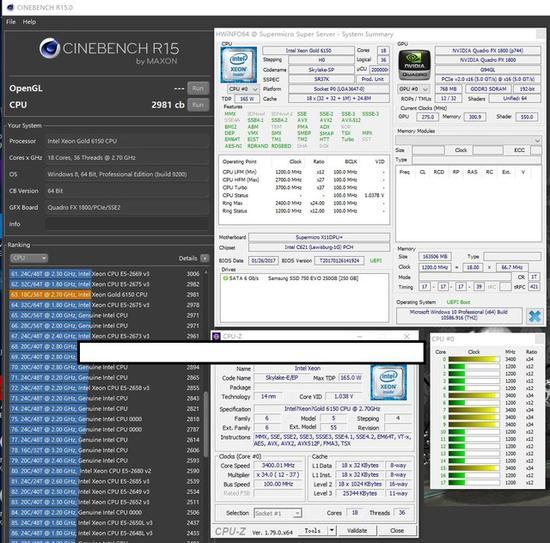Click the NVIDIA Quadro logo in HWiNFO
Screen dimensions: 550x543
pos(414,65)
